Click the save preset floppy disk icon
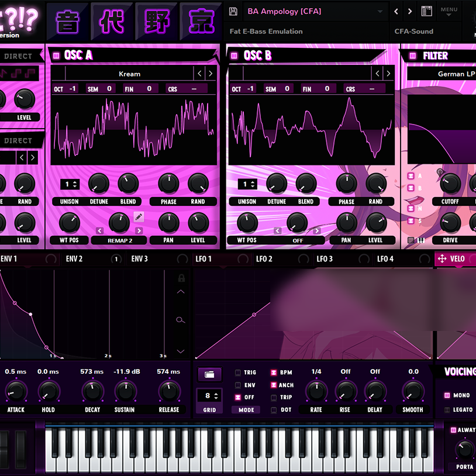Viewport: 476px width, 476px height. coord(233,12)
